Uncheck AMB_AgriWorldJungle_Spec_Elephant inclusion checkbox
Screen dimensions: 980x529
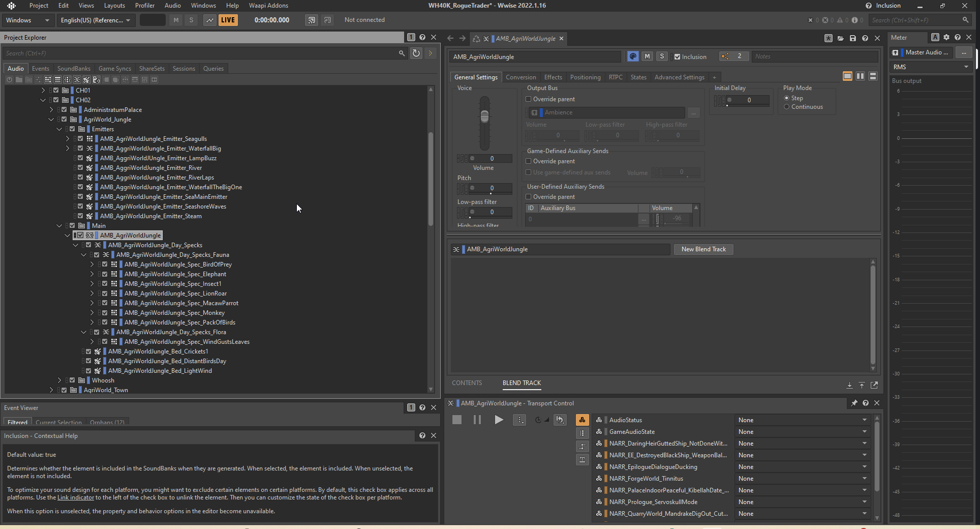click(105, 274)
